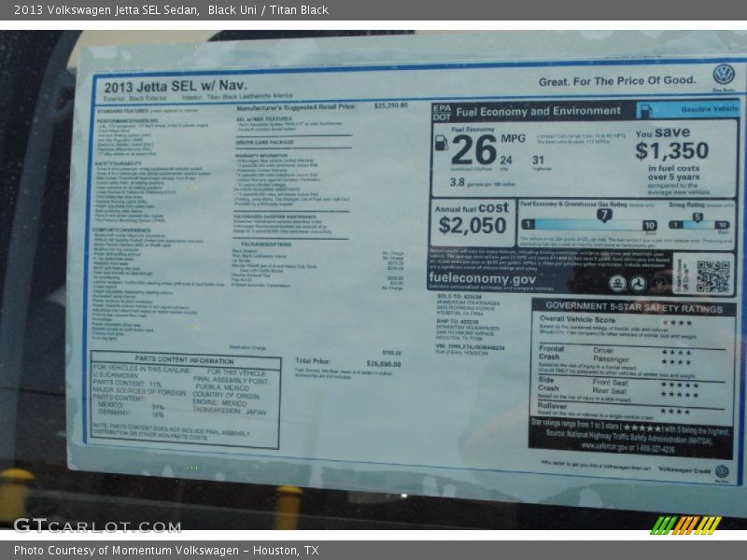Click the 'Puebla, Mexico' final assembly point

pyautogui.click(x=220, y=387)
